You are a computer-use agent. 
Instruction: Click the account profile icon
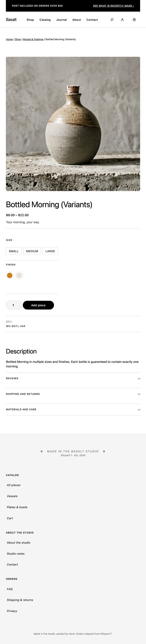coord(122,20)
